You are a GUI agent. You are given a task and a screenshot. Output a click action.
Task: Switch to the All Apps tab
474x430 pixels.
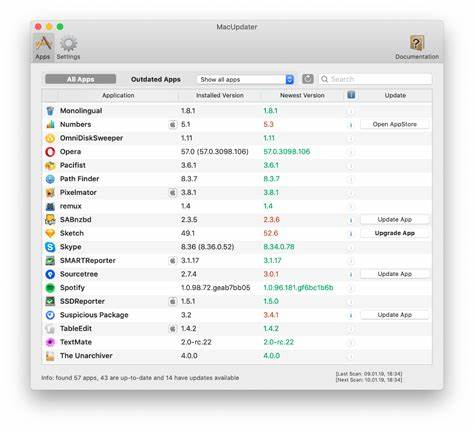80,79
